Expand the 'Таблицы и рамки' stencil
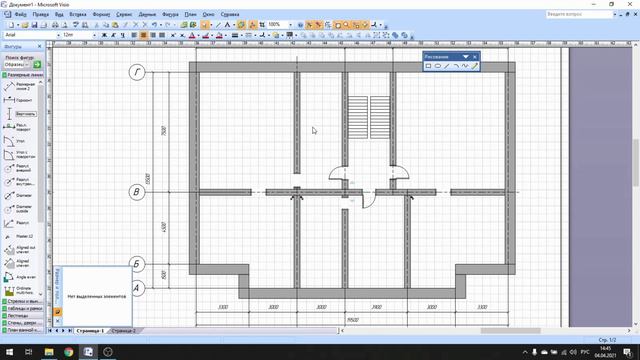This screenshot has height=360, width=640. (x=22, y=309)
